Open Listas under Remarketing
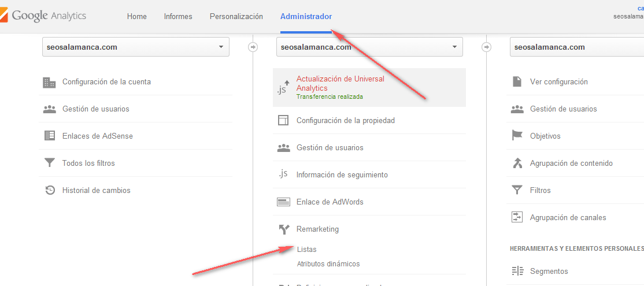644x286 pixels. tap(306, 249)
